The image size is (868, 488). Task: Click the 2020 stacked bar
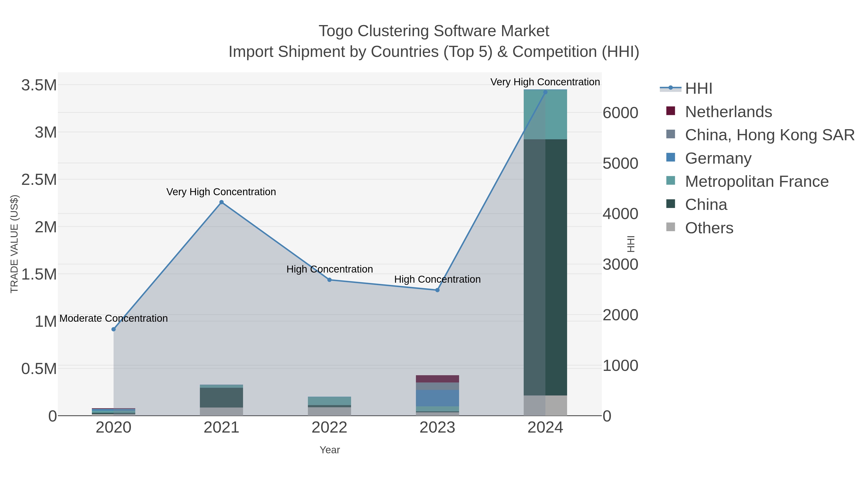click(x=114, y=412)
